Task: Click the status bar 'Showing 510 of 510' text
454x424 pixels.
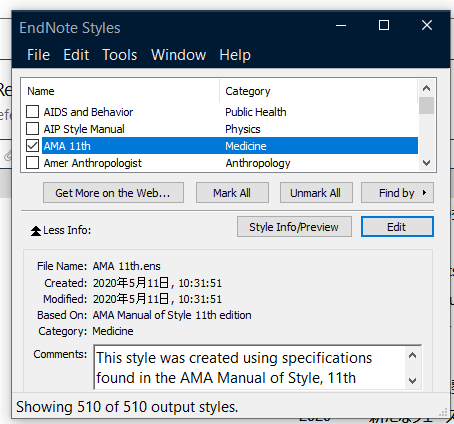Action: coord(127,407)
